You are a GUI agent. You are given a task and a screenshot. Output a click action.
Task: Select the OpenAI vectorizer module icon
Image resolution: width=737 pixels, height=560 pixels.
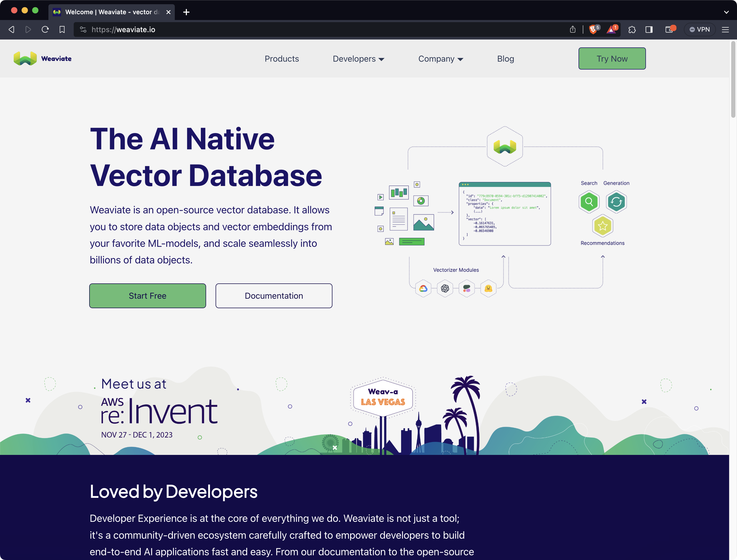point(445,289)
